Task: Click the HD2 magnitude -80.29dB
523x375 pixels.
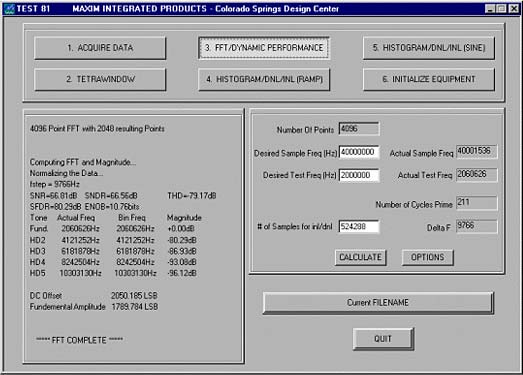Action: pyautogui.click(x=182, y=240)
